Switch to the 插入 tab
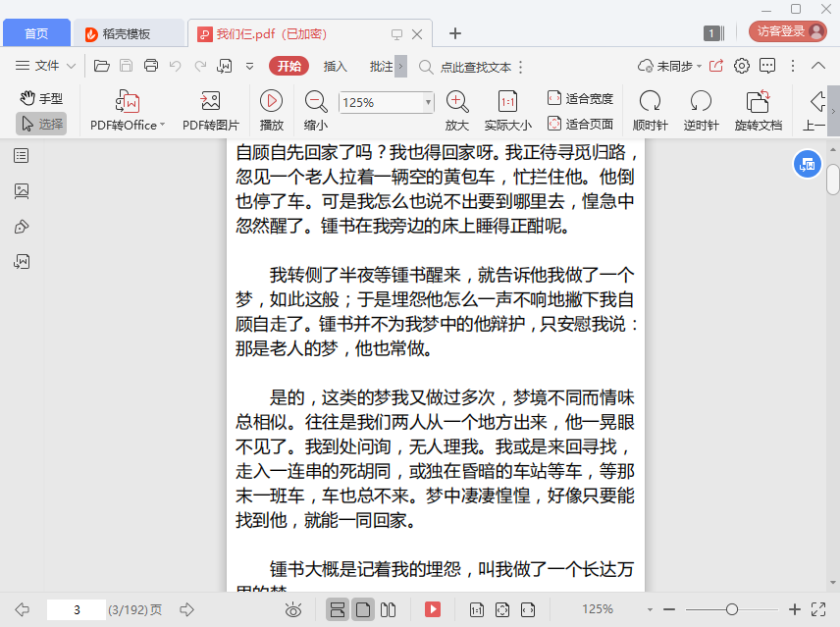Image resolution: width=840 pixels, height=627 pixels. pos(336,67)
